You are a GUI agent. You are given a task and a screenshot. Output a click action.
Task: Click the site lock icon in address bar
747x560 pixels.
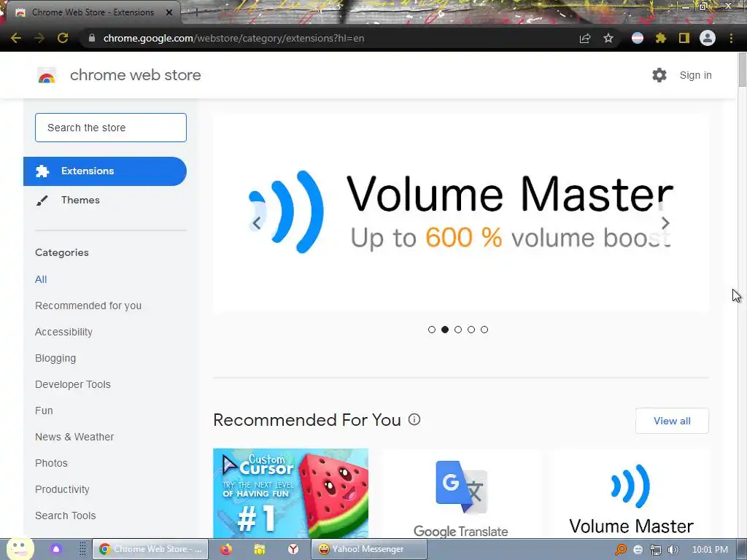[x=92, y=38]
